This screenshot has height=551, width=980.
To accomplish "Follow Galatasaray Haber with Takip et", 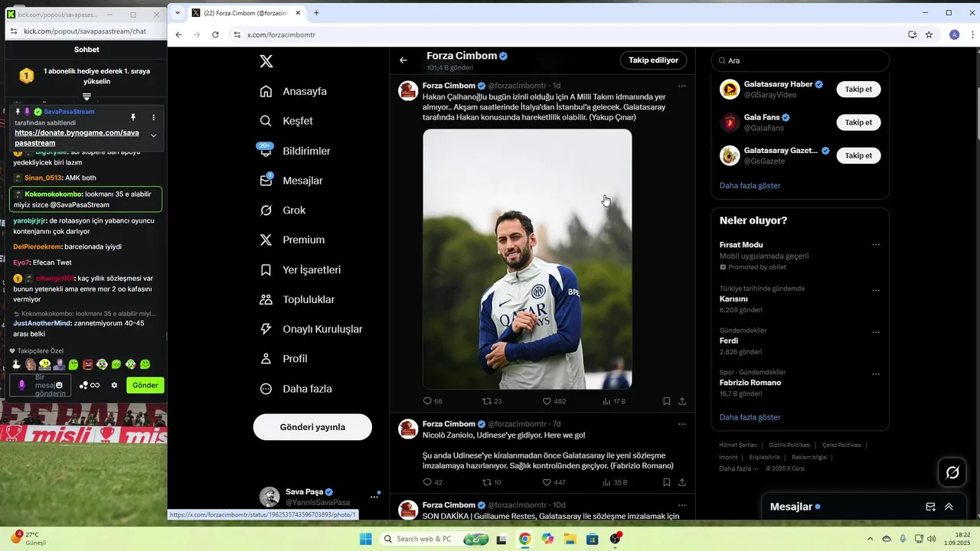I will (858, 90).
